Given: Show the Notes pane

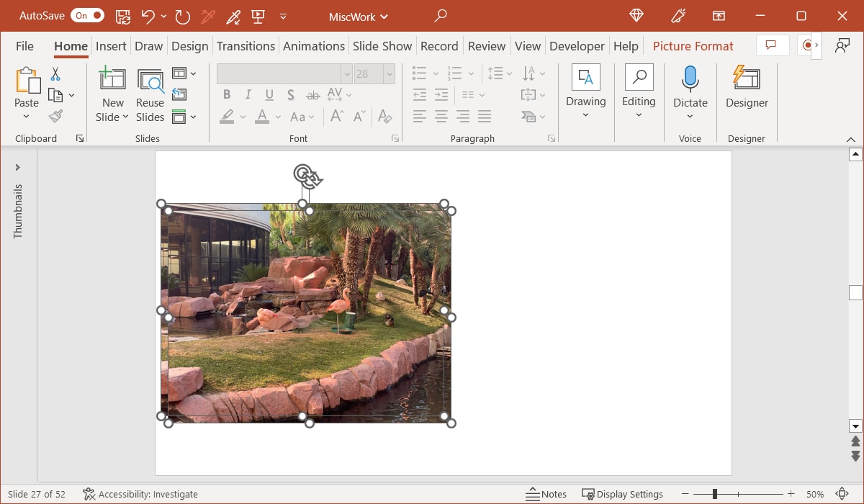Looking at the screenshot, I should point(547,494).
